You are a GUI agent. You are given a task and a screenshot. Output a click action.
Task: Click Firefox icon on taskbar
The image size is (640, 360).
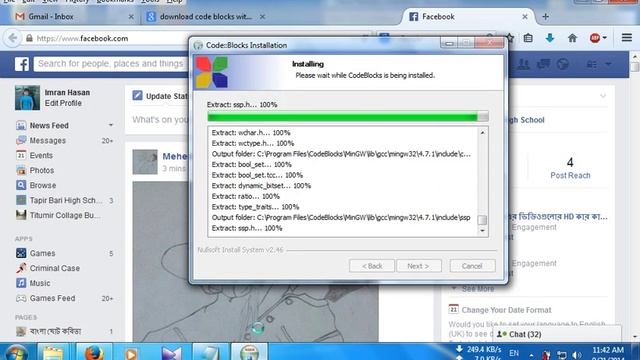click(93, 352)
